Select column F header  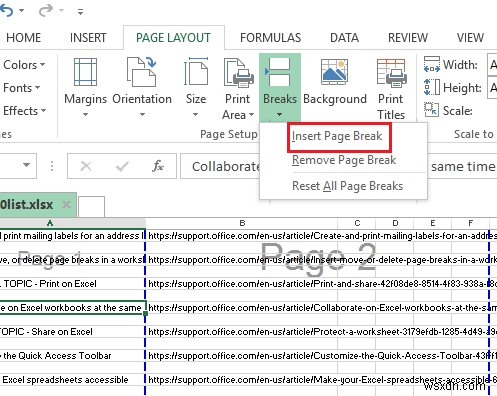coord(470,223)
